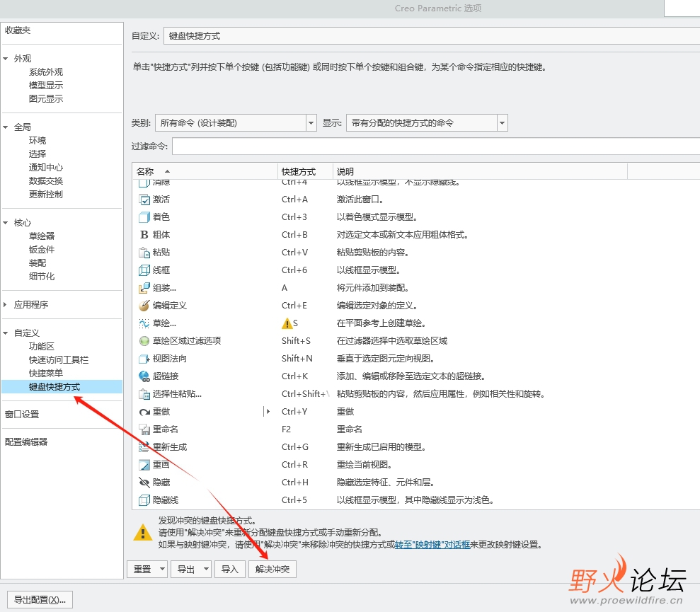Open 窗口设置 page

[22, 414]
